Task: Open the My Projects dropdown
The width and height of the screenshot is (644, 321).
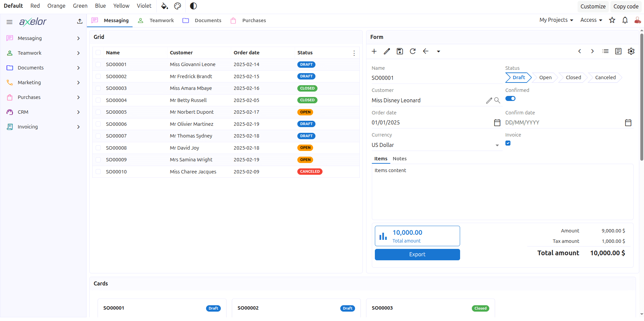Action: [556, 20]
